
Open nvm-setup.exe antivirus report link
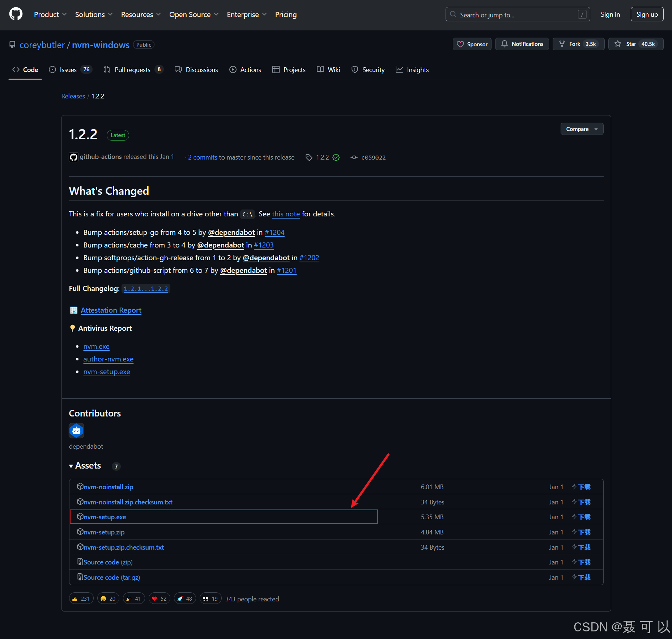coord(107,372)
